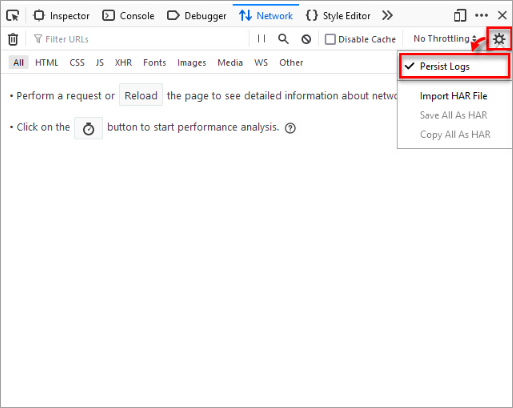
Task: Open the Debugger tab
Action: point(197,16)
